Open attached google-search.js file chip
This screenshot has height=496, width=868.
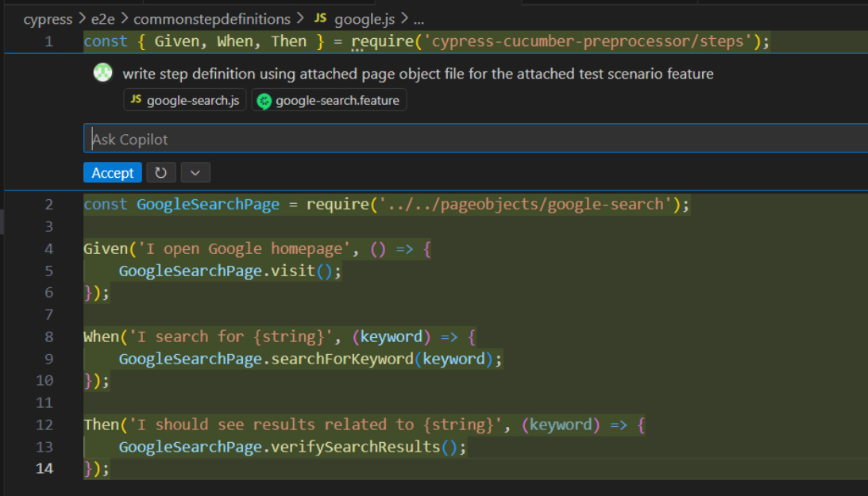(x=184, y=100)
